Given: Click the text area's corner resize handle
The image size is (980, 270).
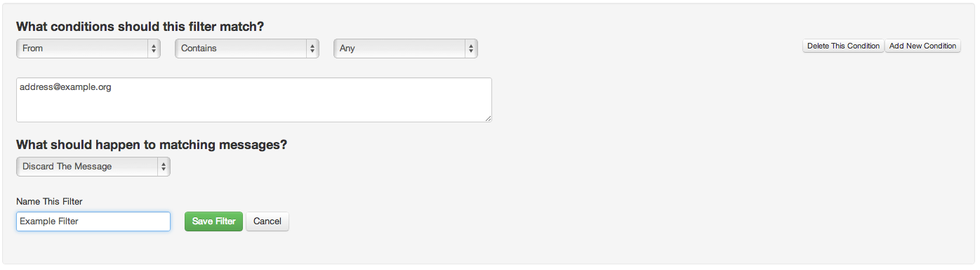Looking at the screenshot, I should (x=488, y=118).
